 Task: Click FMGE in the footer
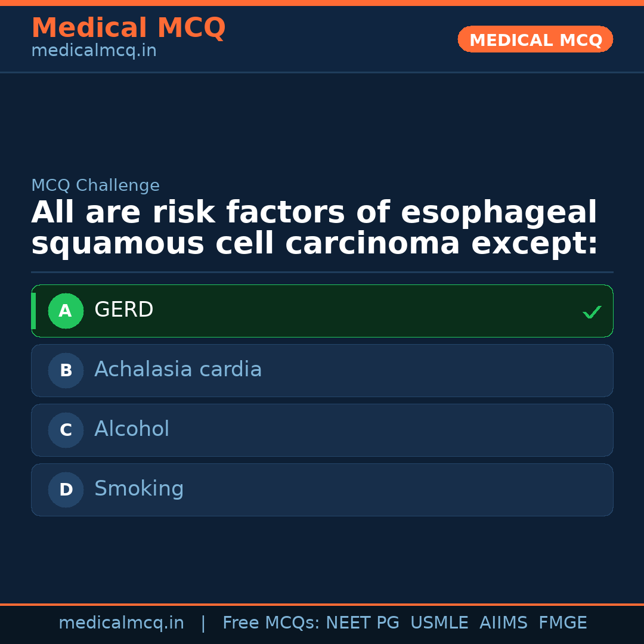coord(562,623)
